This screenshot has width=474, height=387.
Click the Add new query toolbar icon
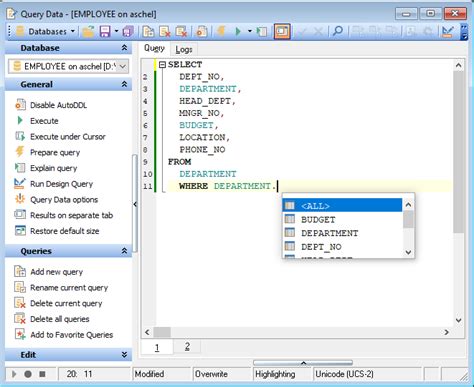coord(148,32)
